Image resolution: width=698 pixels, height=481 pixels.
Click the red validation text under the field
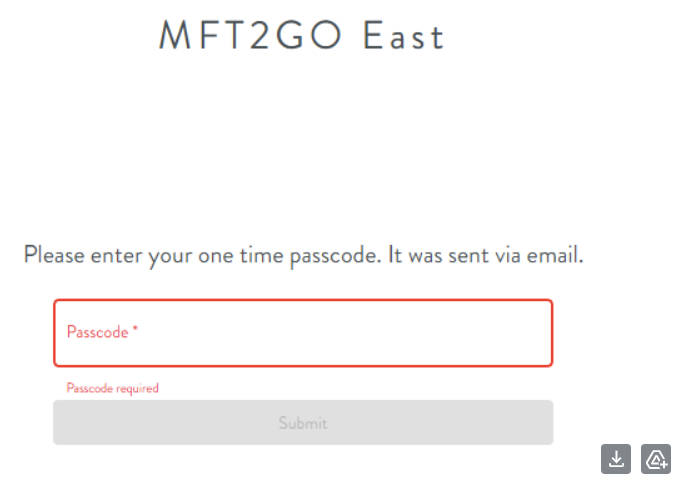tap(112, 388)
